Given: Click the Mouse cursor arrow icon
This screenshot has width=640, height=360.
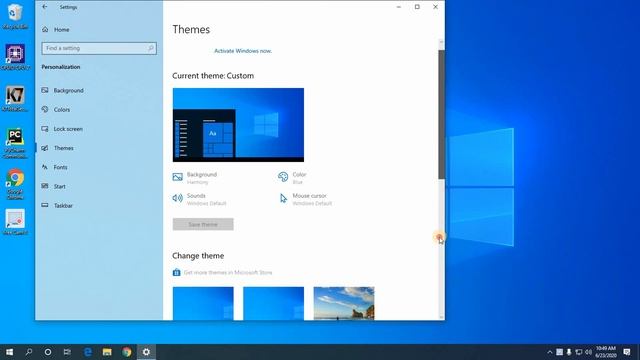Looking at the screenshot, I should point(283,198).
